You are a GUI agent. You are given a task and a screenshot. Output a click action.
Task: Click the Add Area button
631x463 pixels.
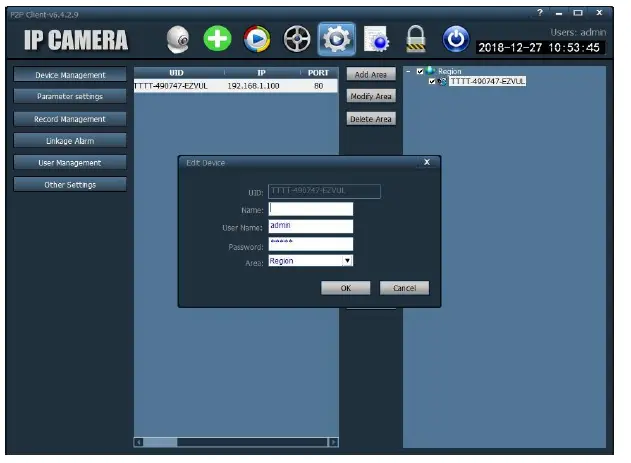(x=371, y=74)
